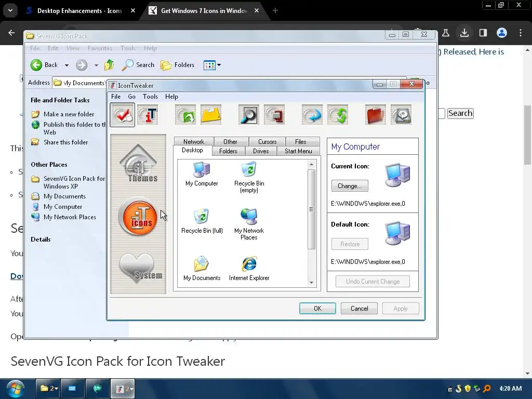The width and height of the screenshot is (532, 399).
Task: Select the orange Icons sidebar button
Action: coord(138,217)
